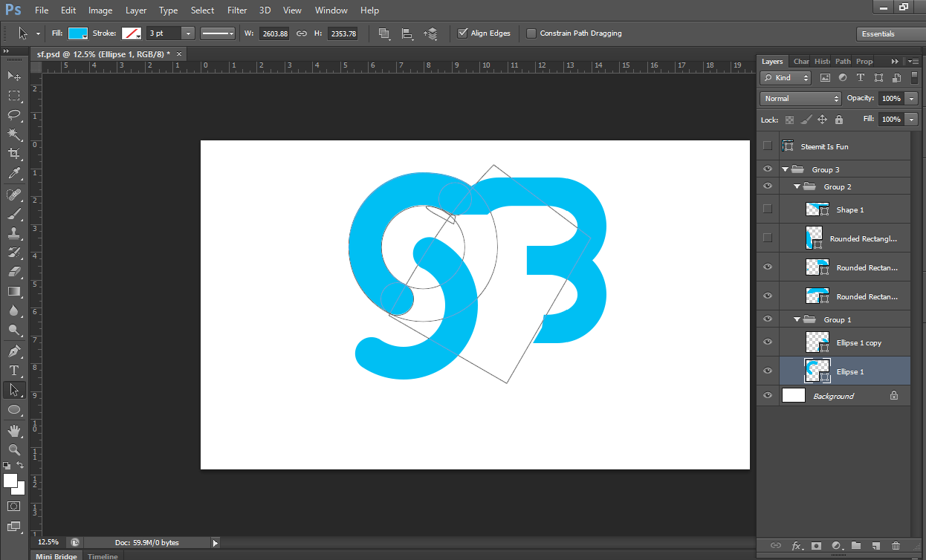926x560 pixels.
Task: Create a new layer
Action: [x=875, y=546]
